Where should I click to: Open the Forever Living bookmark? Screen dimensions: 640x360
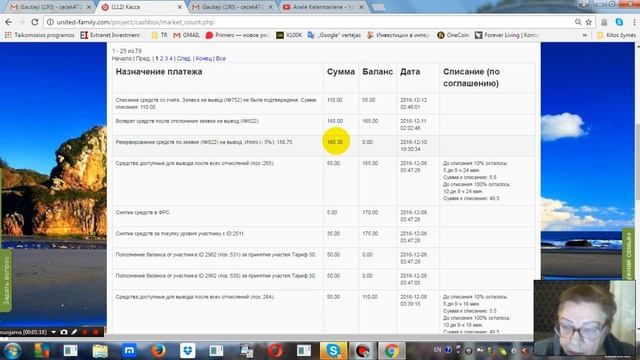pyautogui.click(x=507, y=35)
